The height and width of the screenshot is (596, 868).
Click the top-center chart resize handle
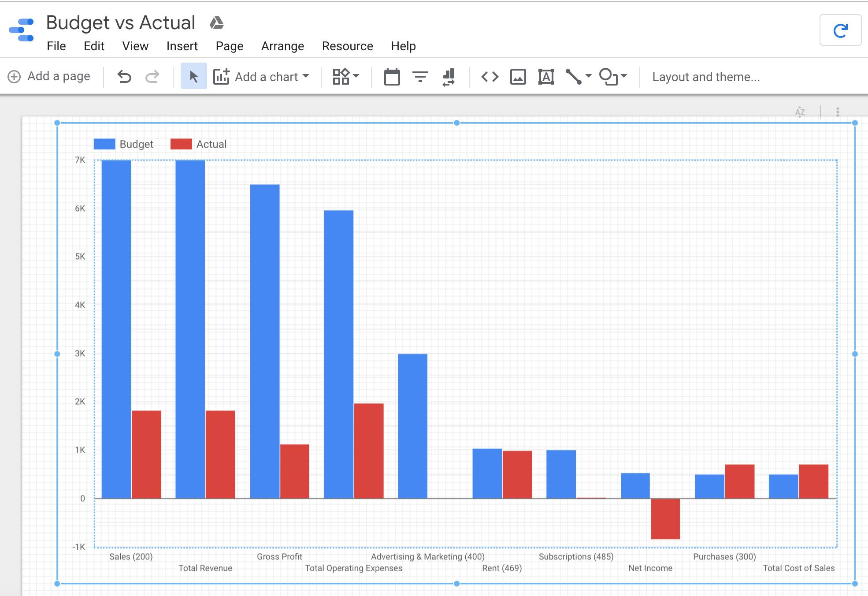coord(457,123)
